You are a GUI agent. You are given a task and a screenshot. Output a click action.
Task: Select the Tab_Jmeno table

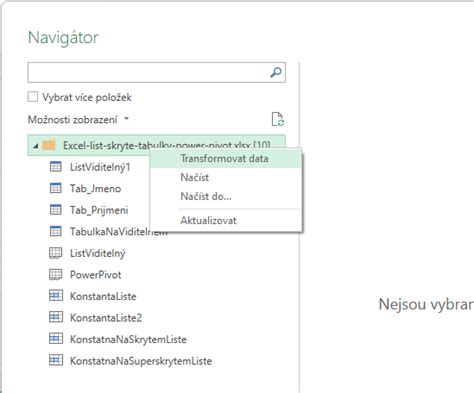pos(95,188)
